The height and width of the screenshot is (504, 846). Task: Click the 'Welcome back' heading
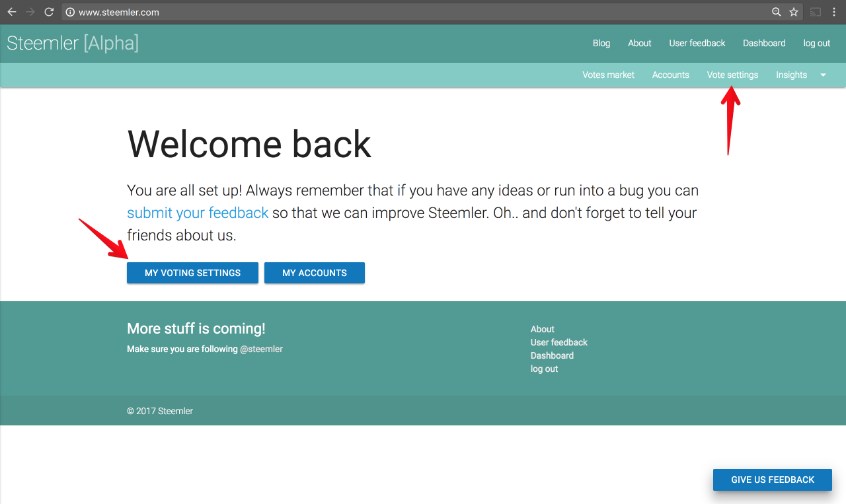[249, 143]
